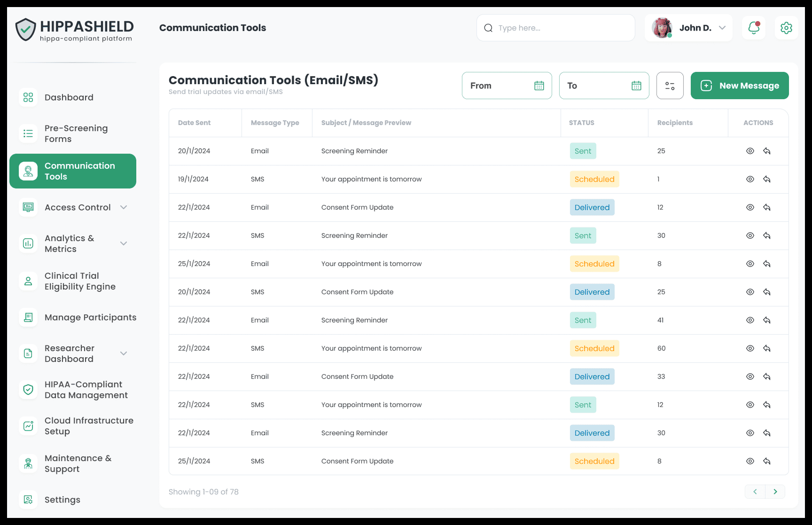Click the filter options icon button
Viewport: 812px width, 525px height.
tap(670, 86)
